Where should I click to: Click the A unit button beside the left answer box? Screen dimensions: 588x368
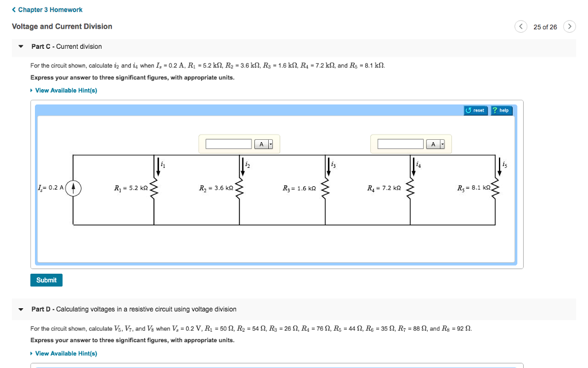point(262,144)
